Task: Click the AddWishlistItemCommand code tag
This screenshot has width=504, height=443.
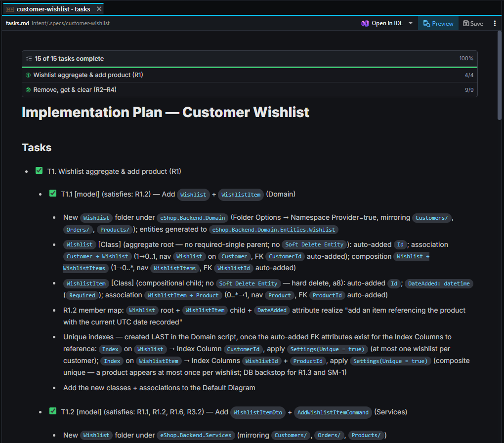Action: tap(333, 412)
